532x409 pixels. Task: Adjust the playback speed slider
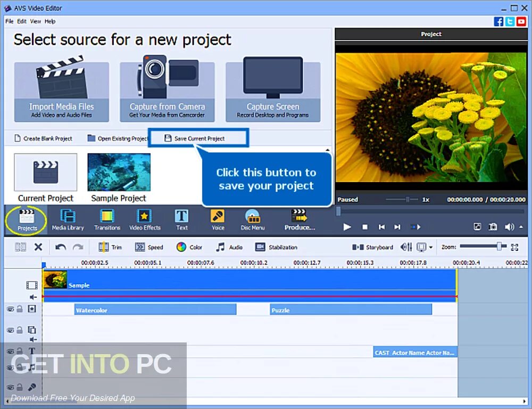tap(407, 199)
